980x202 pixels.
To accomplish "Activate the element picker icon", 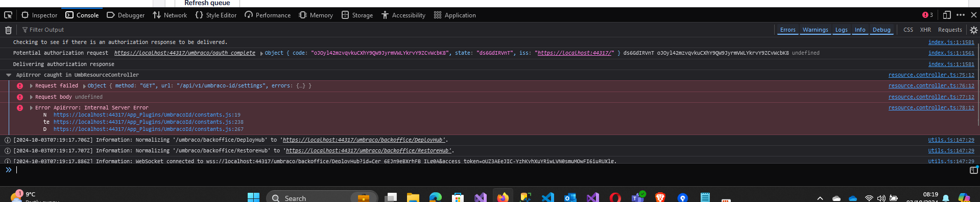I will pos(8,15).
